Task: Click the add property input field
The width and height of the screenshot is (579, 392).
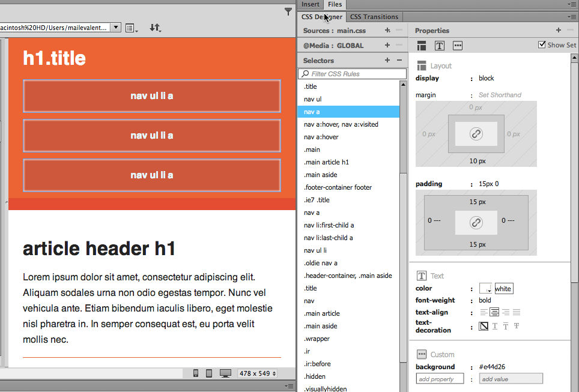Action: pos(440,379)
